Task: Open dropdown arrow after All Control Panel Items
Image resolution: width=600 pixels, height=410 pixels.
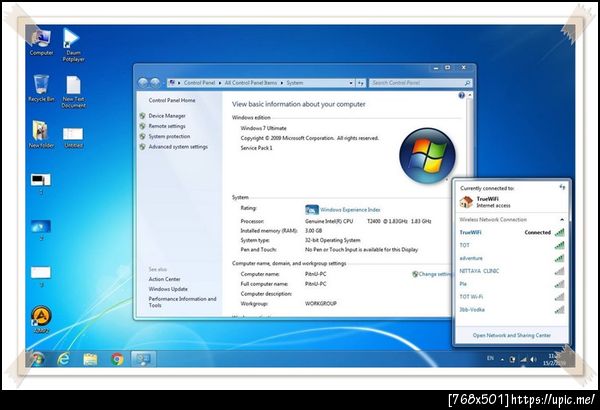Action: [x=282, y=83]
